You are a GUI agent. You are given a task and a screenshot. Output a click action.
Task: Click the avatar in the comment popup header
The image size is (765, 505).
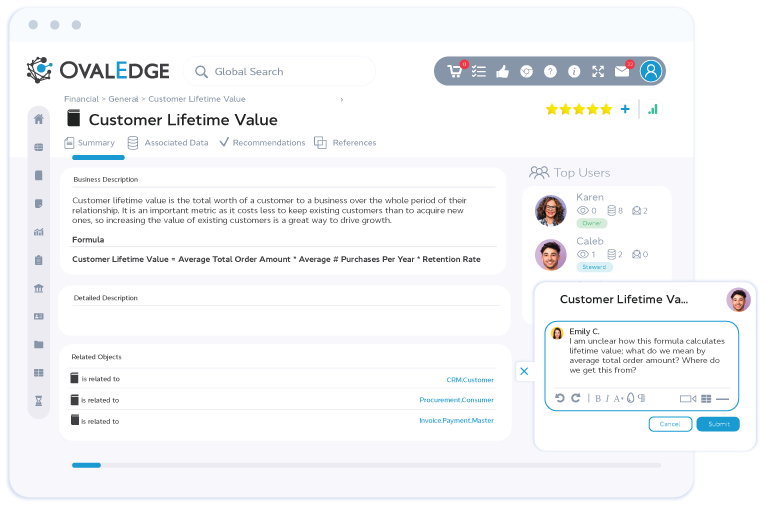pos(739,300)
